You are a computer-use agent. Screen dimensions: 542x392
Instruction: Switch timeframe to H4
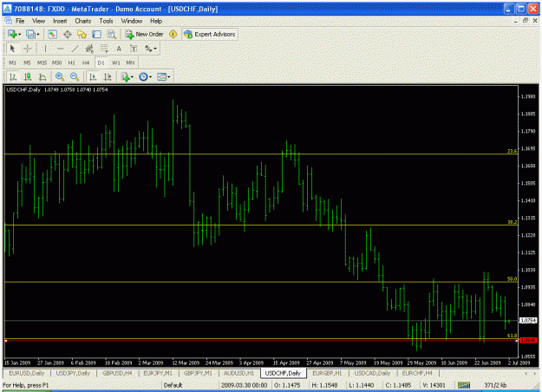pos(86,62)
